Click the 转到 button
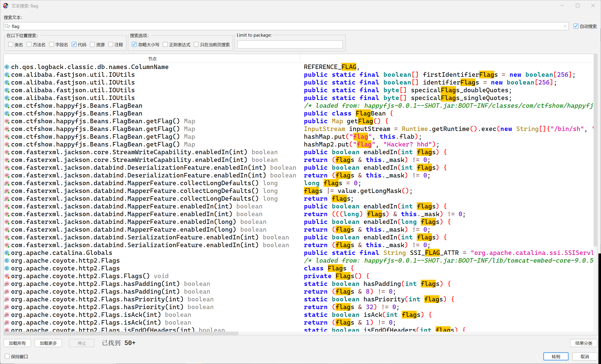 [556, 356]
